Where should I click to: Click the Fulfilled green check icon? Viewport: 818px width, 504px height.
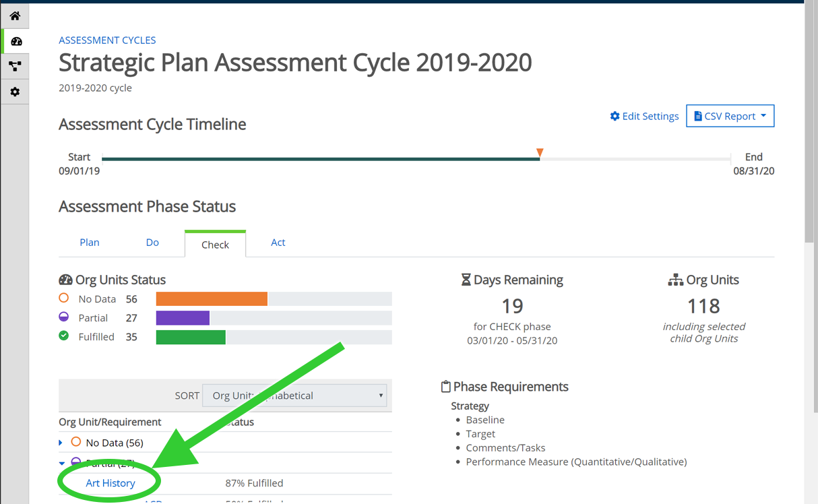(64, 336)
